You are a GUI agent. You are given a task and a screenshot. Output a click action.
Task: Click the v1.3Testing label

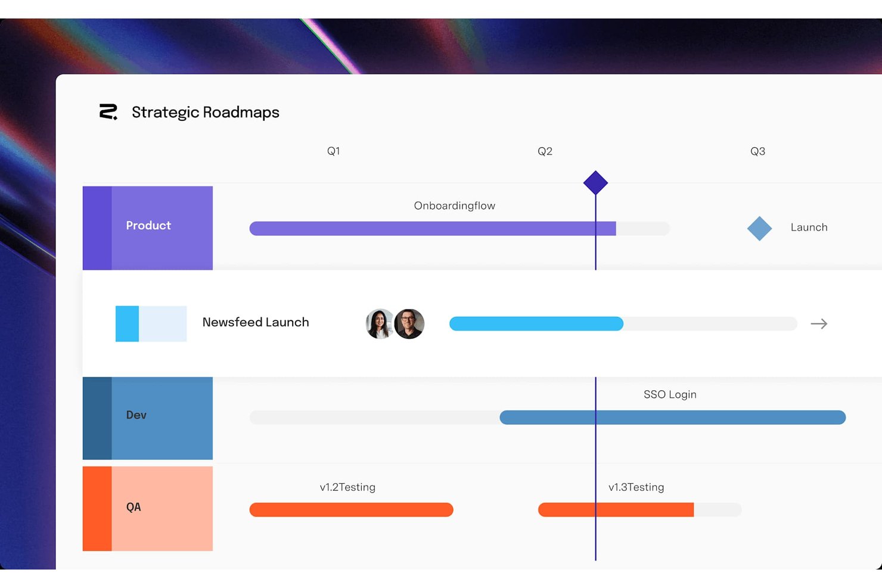pyautogui.click(x=636, y=487)
